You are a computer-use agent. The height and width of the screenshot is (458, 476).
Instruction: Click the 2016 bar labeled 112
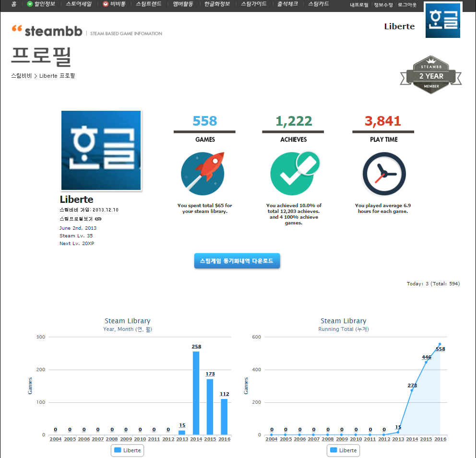point(224,417)
